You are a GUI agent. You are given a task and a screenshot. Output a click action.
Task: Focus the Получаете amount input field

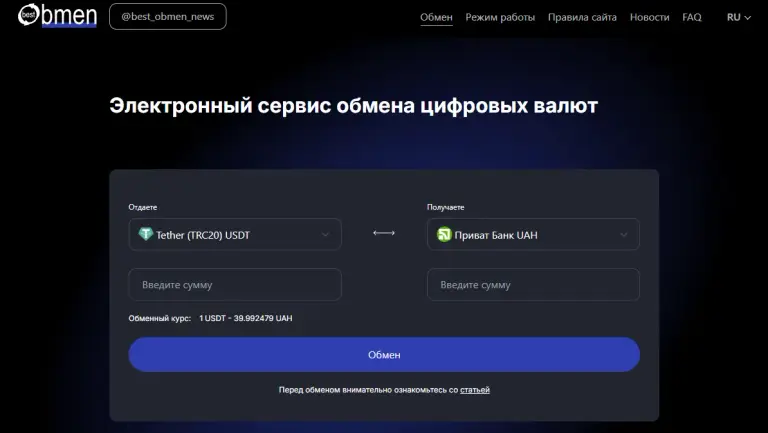[x=533, y=285]
